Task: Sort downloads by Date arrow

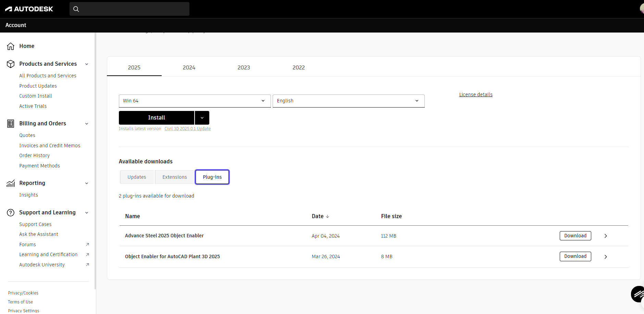Action: [x=327, y=216]
